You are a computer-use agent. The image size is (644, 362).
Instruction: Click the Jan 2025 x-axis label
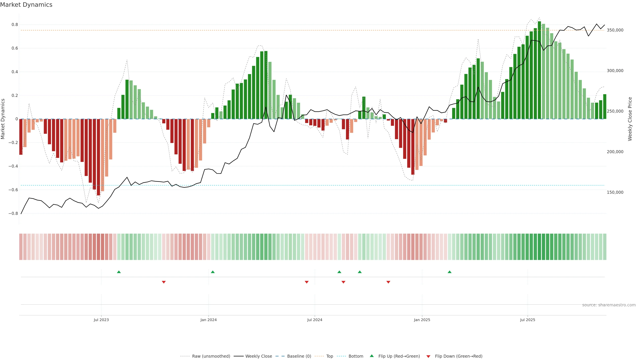[x=422, y=320]
